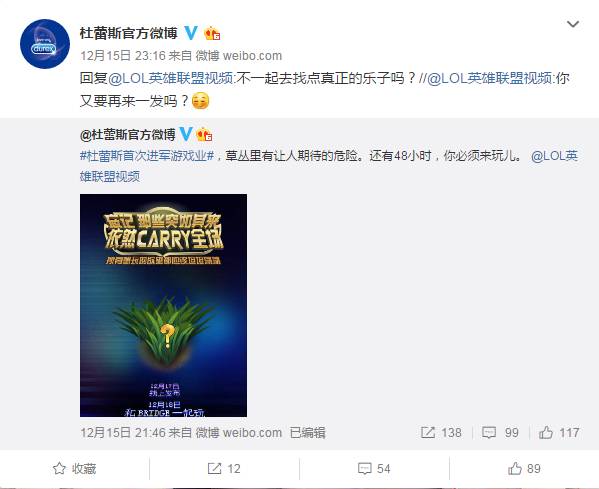The width and height of the screenshot is (599, 489).
Task: Click the blue verified V badge beside the top account name
Action: tap(191, 33)
